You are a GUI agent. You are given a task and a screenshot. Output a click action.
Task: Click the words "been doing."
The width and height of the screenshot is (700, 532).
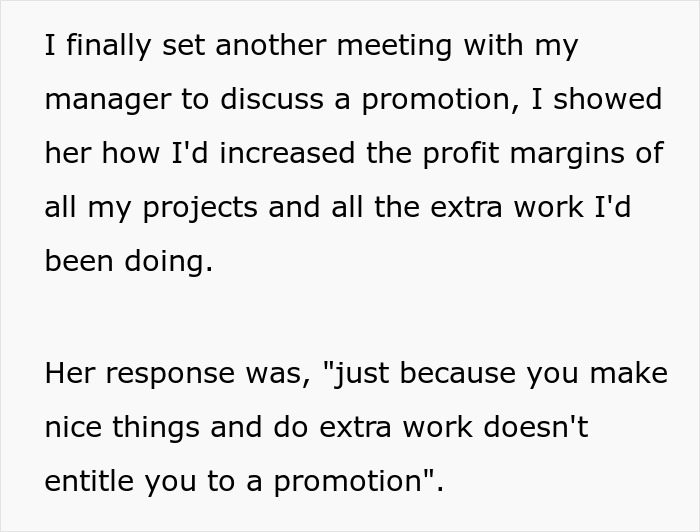pyautogui.click(x=129, y=262)
